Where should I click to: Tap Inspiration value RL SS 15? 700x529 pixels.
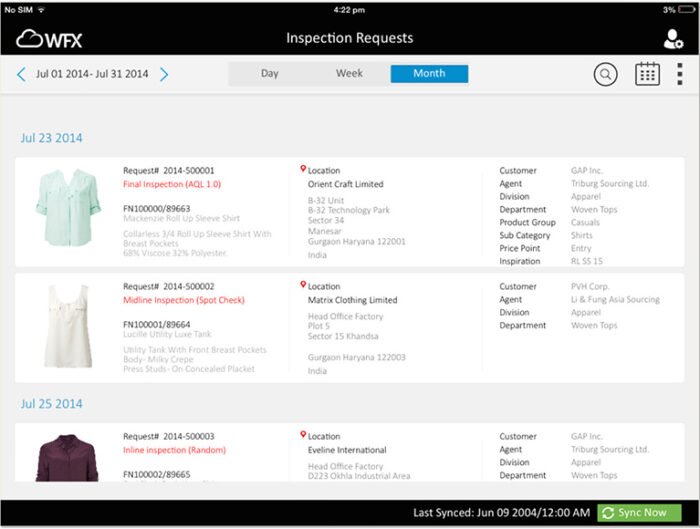click(587, 261)
